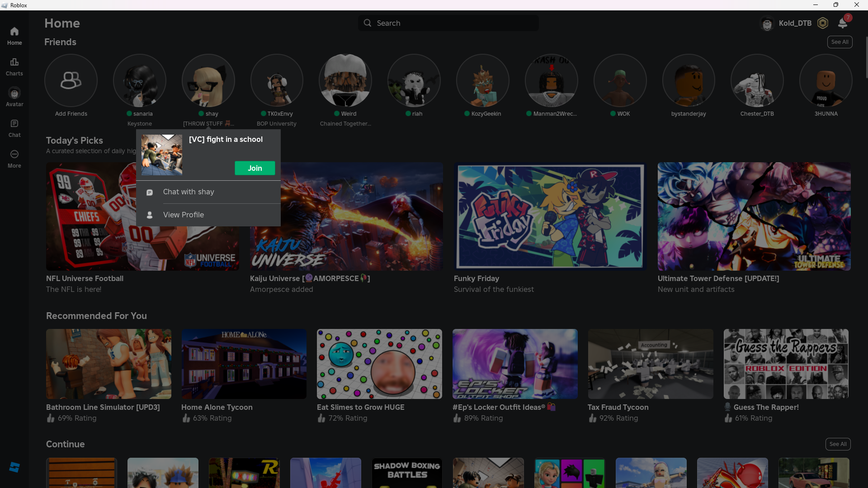Click the Home Alone Tycoon title text
The image size is (868, 488).
pos(217,408)
